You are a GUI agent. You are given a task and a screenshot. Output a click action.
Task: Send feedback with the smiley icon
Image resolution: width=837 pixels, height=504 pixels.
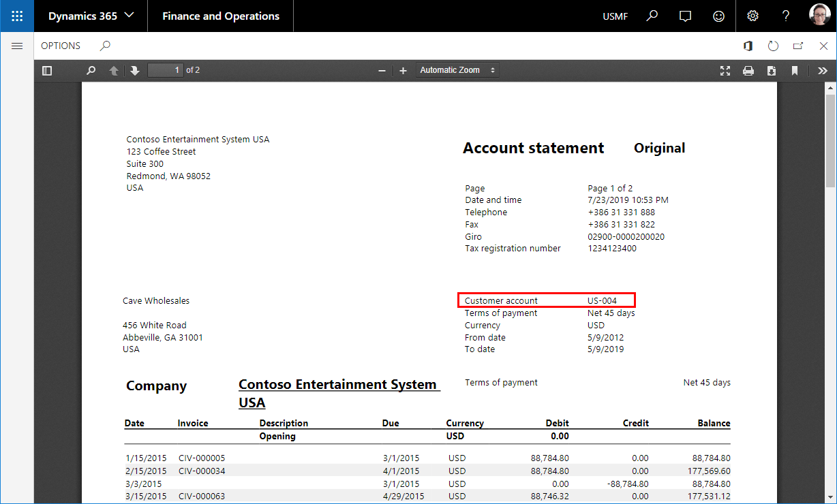point(718,16)
